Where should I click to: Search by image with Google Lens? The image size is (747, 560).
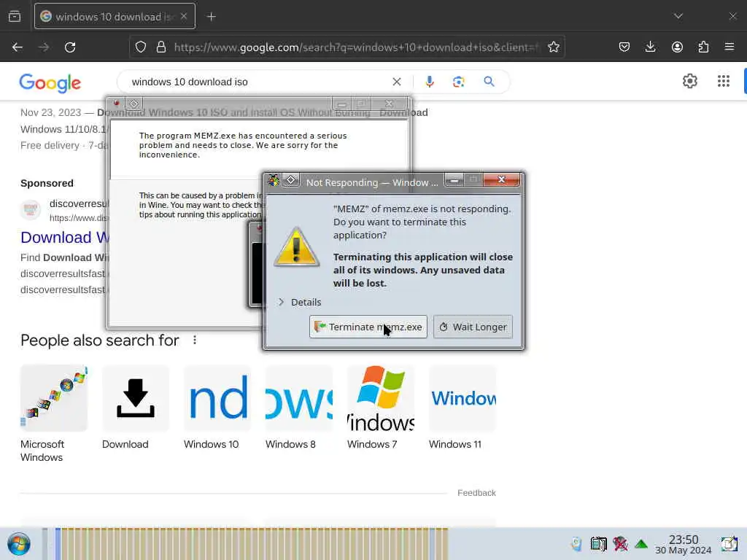pyautogui.click(x=458, y=82)
